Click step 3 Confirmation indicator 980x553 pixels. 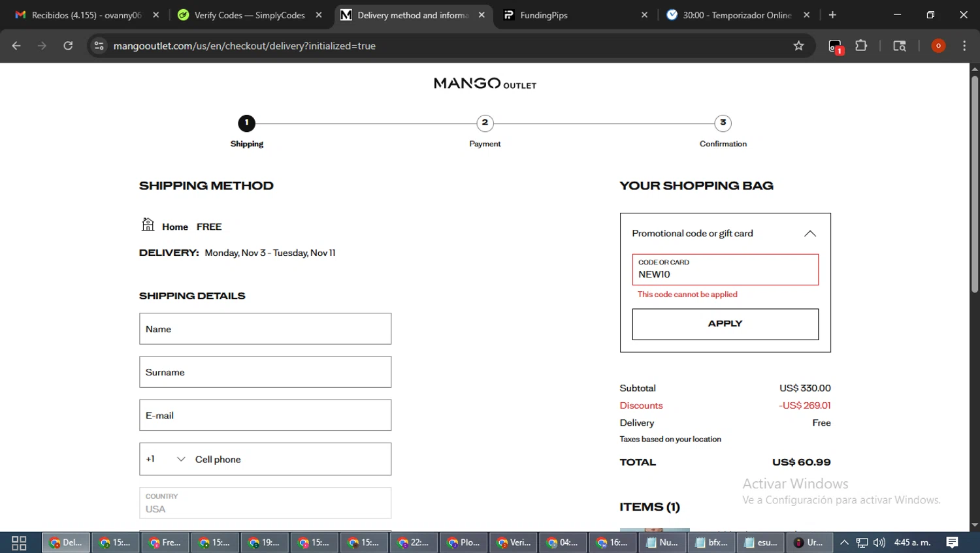pyautogui.click(x=723, y=123)
